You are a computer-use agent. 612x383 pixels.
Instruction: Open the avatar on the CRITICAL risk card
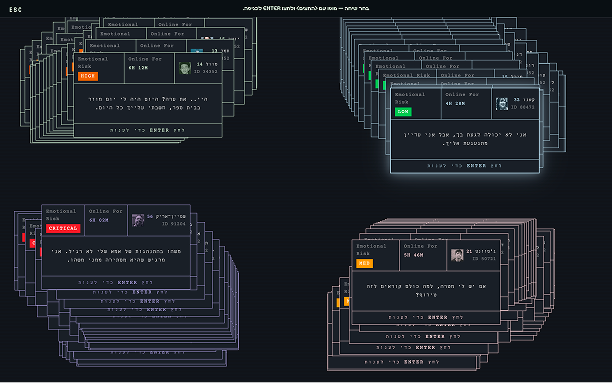[x=138, y=220]
